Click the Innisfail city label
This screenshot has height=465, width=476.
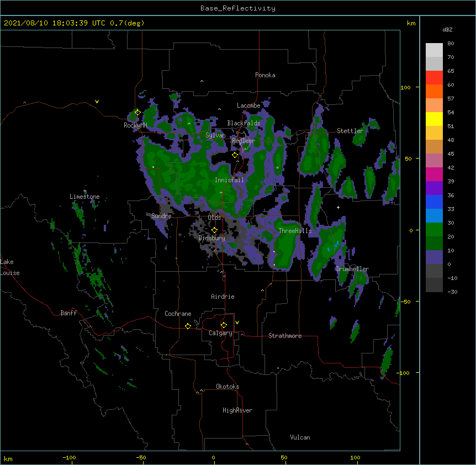(x=229, y=180)
